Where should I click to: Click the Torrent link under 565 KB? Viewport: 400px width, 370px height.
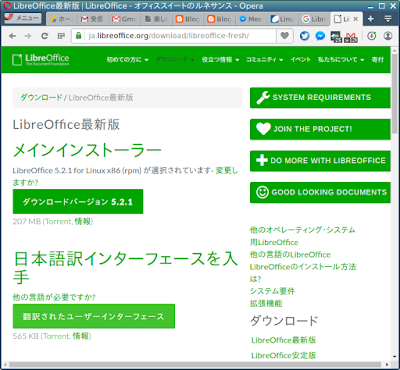[56, 336]
